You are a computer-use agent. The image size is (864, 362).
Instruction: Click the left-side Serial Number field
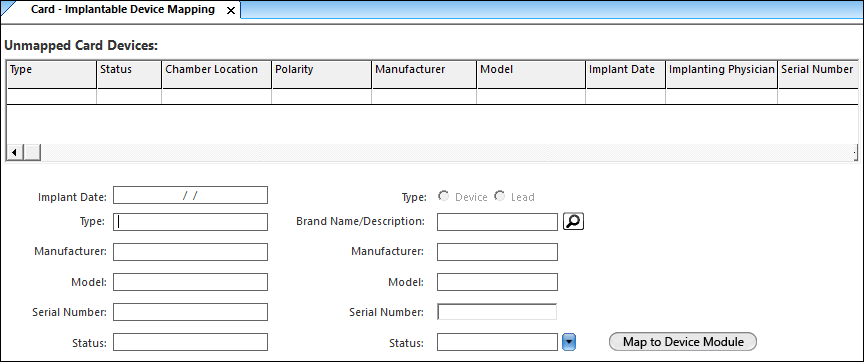point(190,312)
